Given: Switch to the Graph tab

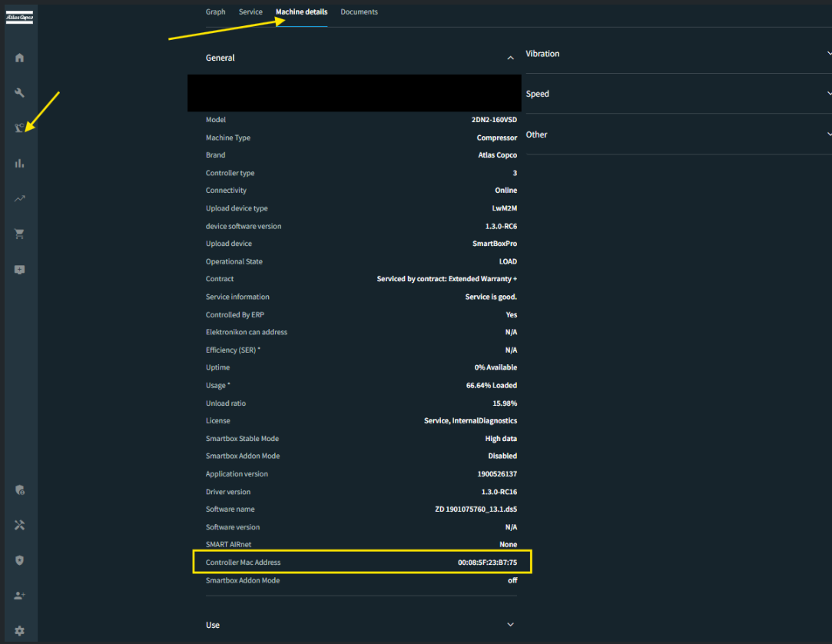Looking at the screenshot, I should point(215,12).
